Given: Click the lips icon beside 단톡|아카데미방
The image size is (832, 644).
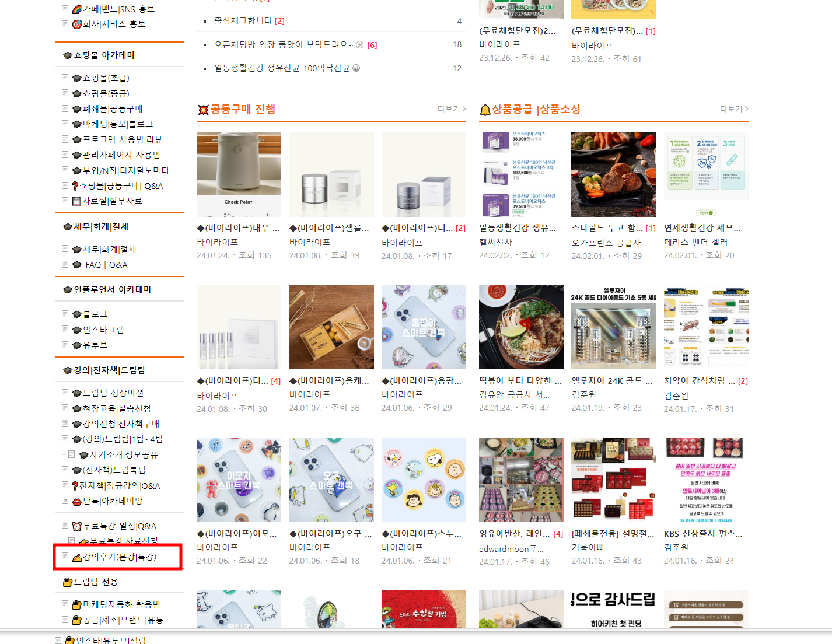Looking at the screenshot, I should click(76, 501).
